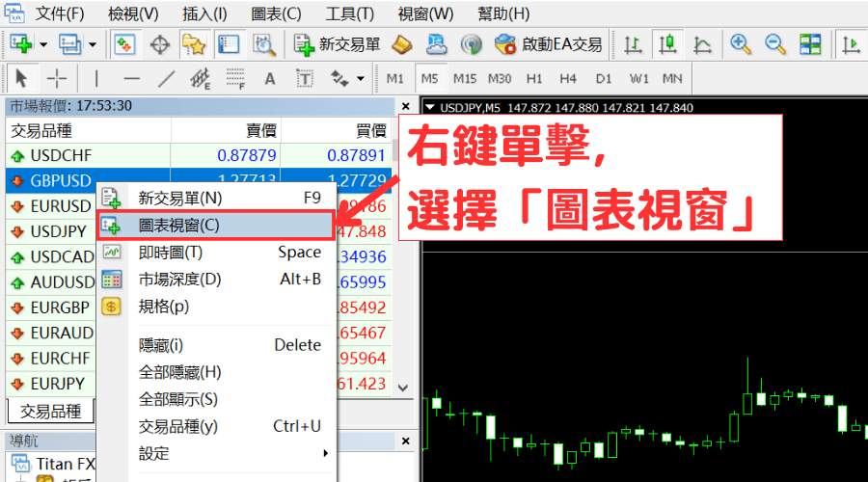Choose 市場深度(D) from context menu
Image resolution: width=868 pixels, height=482 pixels.
[216, 279]
